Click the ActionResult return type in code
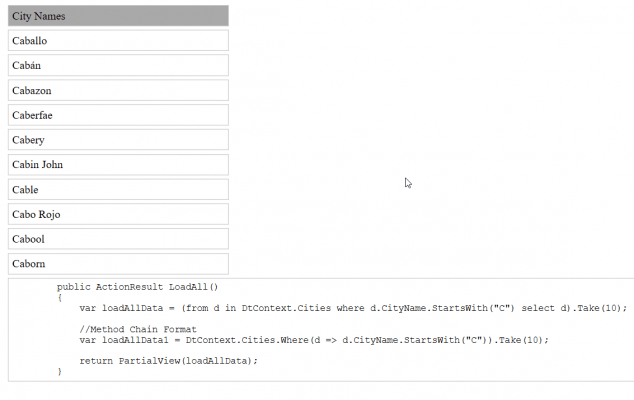The height and width of the screenshot is (400, 634). point(129,287)
